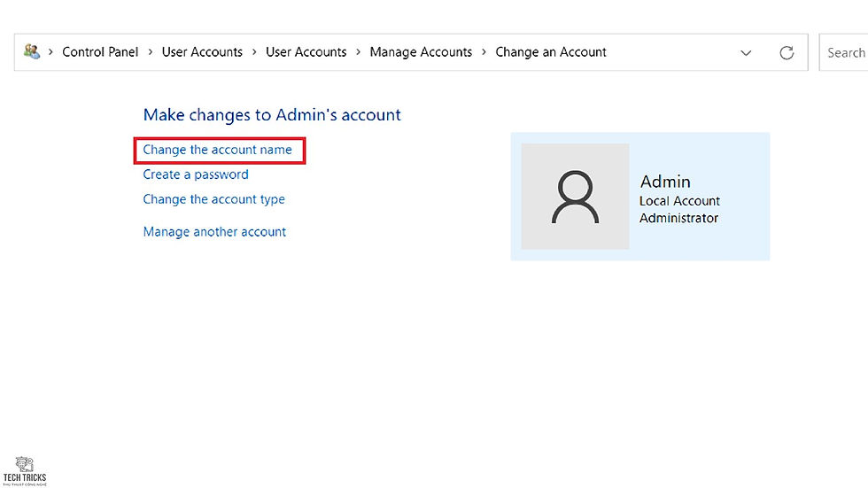Select Change an Account breadcrumb
Viewport: 868px width, 488px height.
[551, 52]
